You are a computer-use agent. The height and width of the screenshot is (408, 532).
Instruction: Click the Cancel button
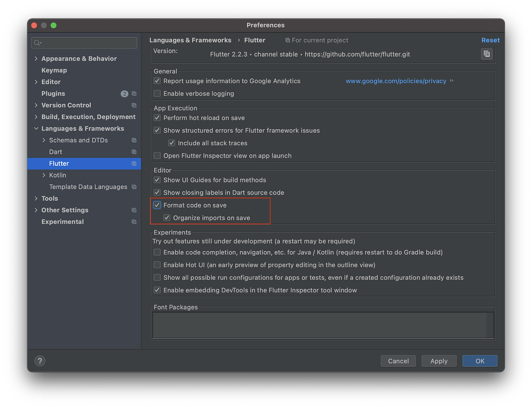tap(398, 361)
